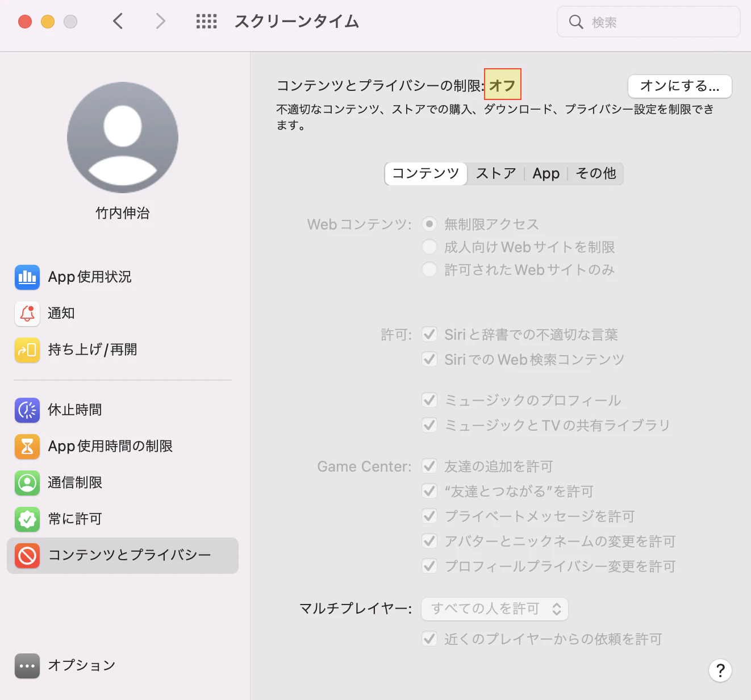
Task: Click the 通知 bell icon
Action: click(x=27, y=314)
